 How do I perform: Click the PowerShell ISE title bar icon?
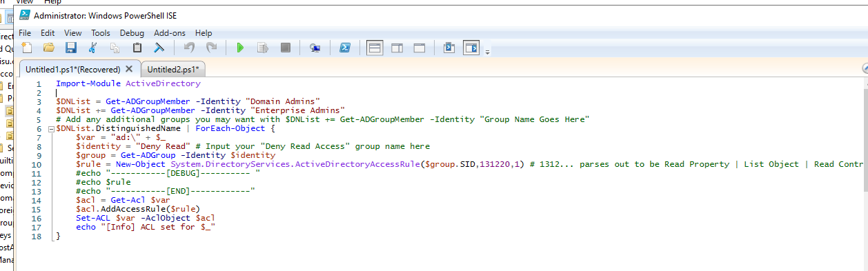tap(24, 14)
